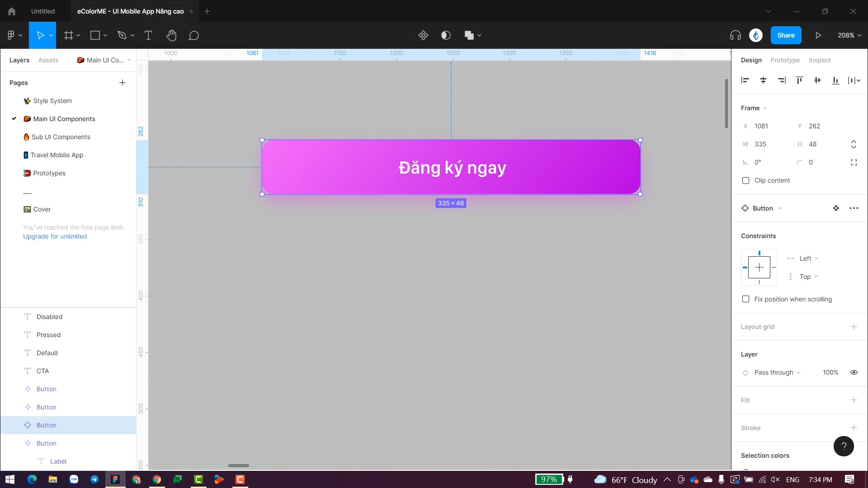Select the Comment tool

click(193, 35)
